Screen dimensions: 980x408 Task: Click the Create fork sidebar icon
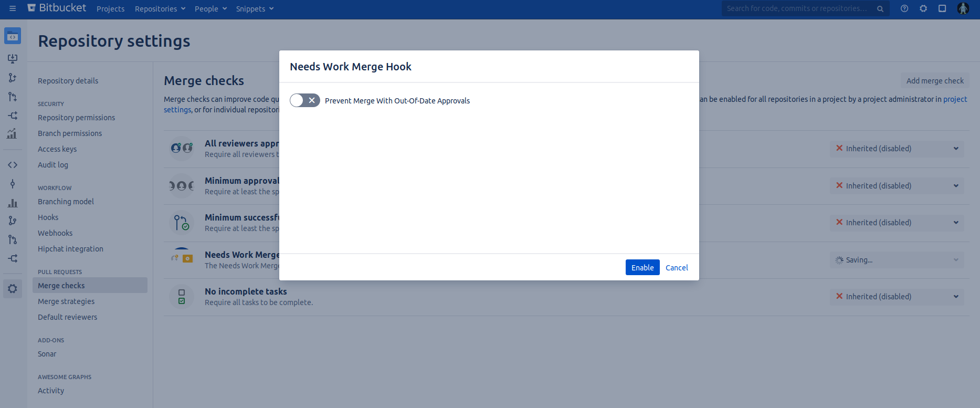(x=13, y=116)
